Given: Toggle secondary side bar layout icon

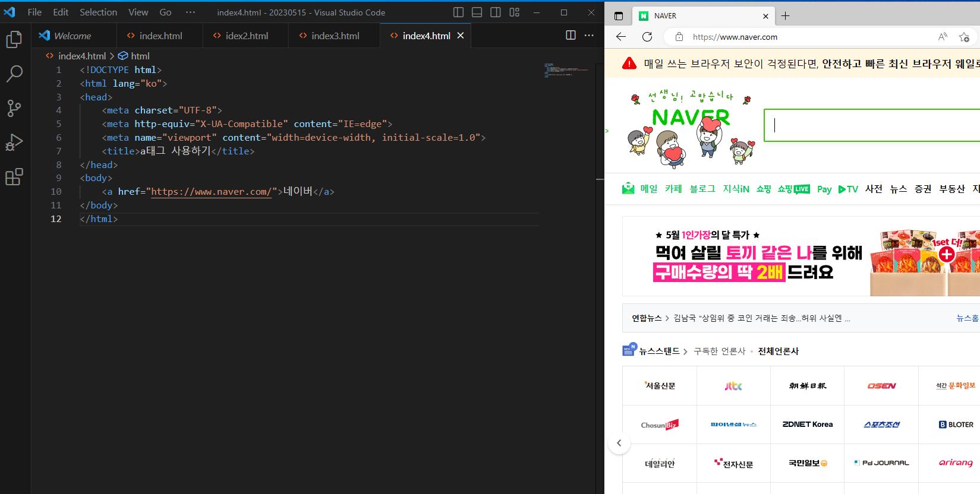Looking at the screenshot, I should click(496, 12).
